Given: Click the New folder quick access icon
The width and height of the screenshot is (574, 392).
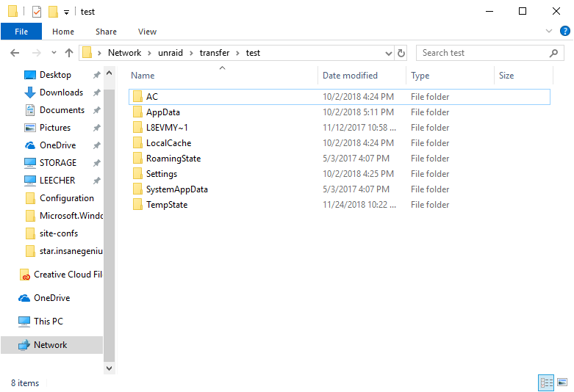Looking at the screenshot, I should pyautogui.click(x=53, y=12).
